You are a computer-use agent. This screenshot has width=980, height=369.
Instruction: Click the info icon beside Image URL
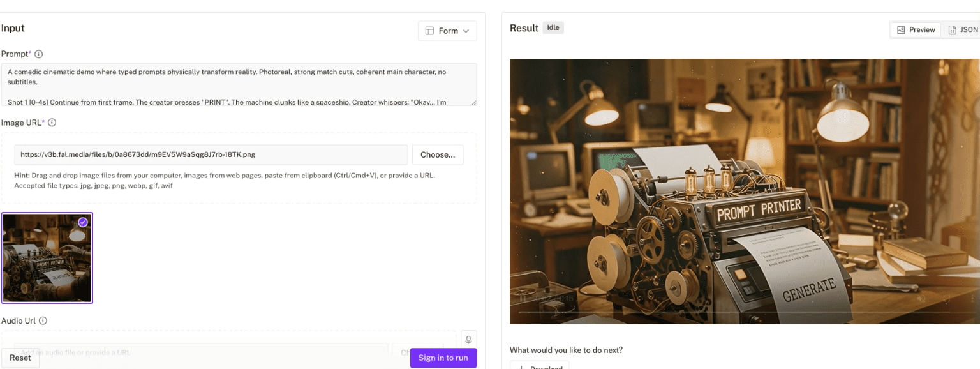[52, 123]
